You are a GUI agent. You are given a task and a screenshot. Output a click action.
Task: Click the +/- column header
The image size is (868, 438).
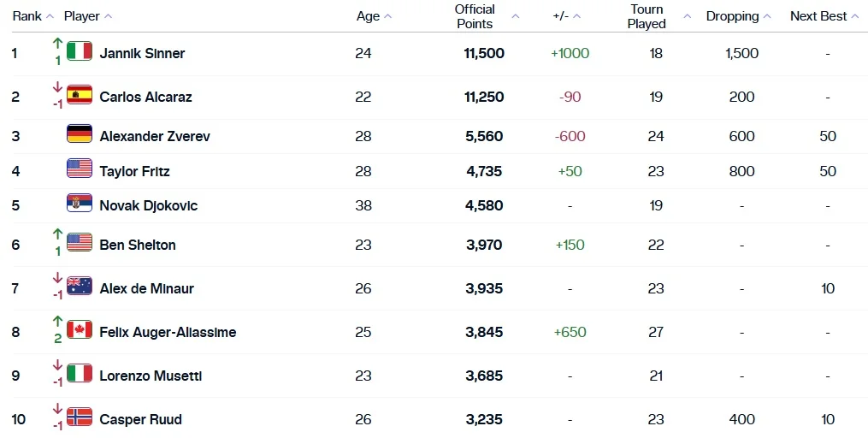(563, 16)
